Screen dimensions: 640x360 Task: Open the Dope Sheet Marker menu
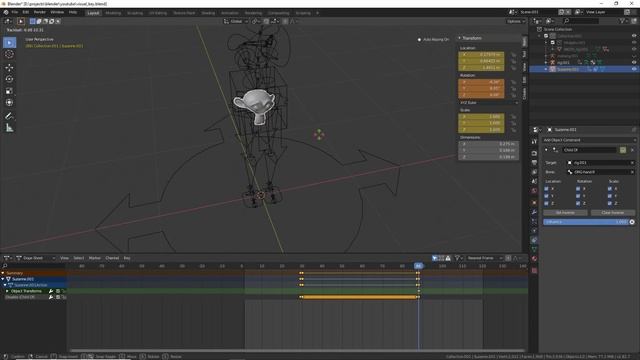point(95,258)
